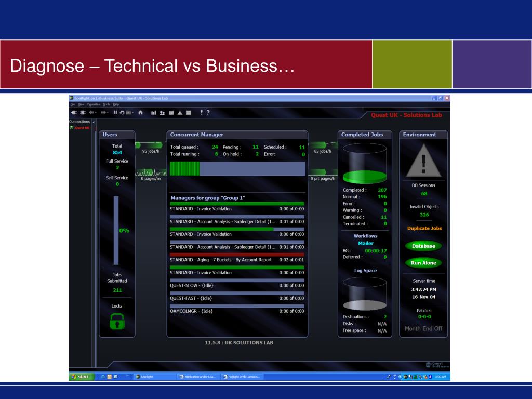Click the question mark help icon

(208, 112)
